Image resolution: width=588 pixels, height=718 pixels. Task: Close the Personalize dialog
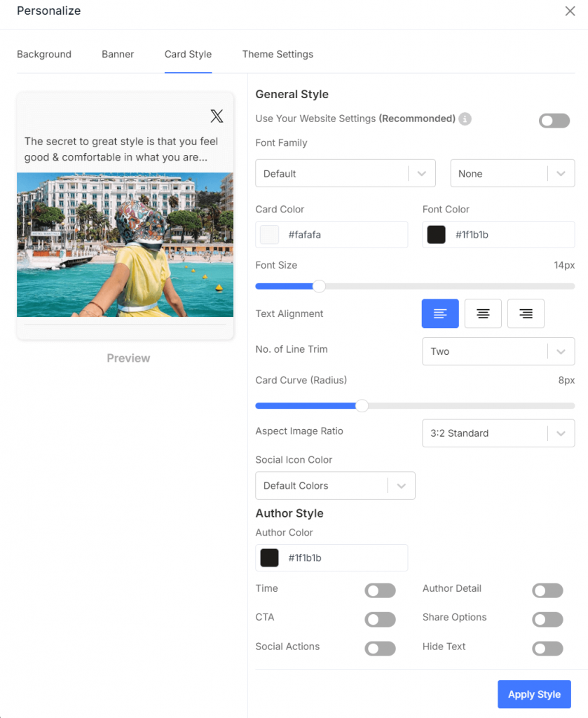tap(570, 11)
